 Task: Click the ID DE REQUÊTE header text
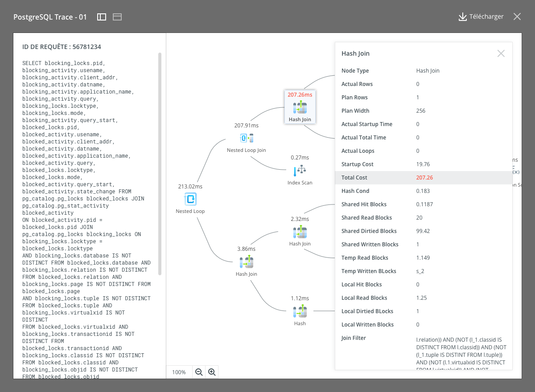(58, 47)
